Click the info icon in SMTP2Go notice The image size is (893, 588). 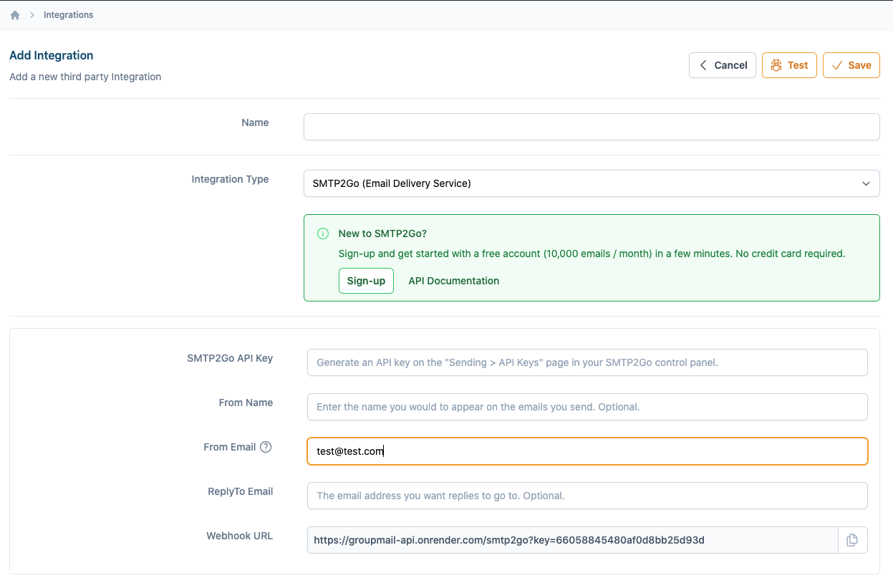323,233
